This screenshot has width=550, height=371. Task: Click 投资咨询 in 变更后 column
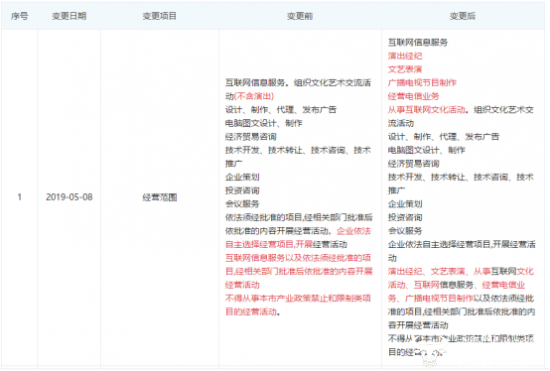[405, 217]
